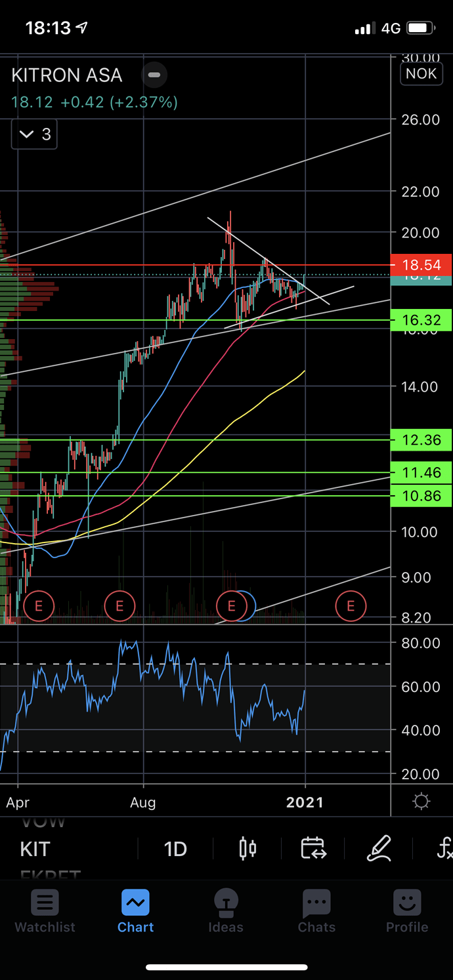Open the Ideas tab

pyautogui.click(x=225, y=911)
